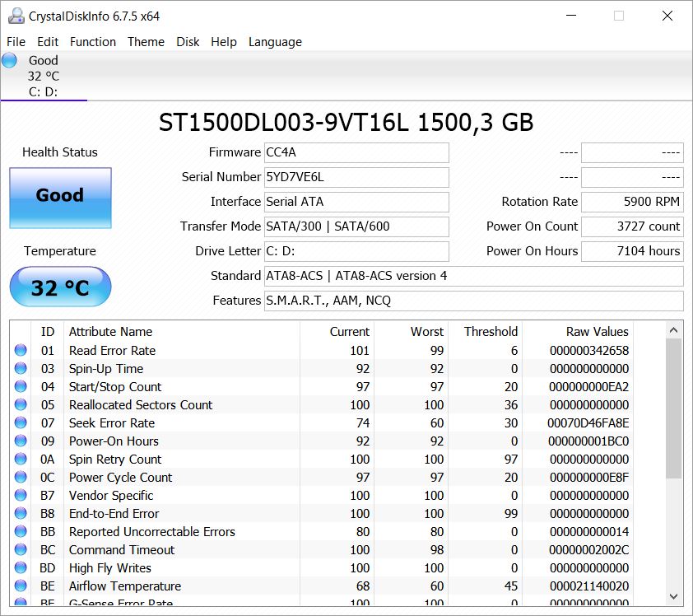Screen dimensions: 693x616
Task: Click the Firmware field showing CC4A
Action: pyautogui.click(x=356, y=152)
